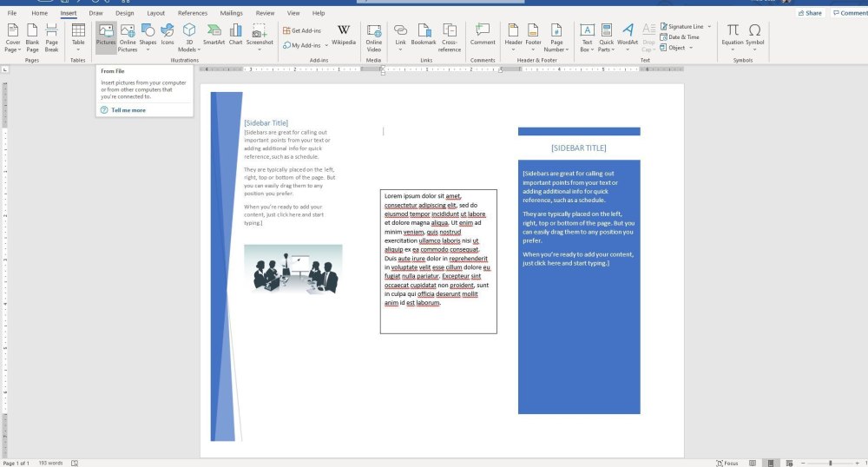This screenshot has height=467, width=868.
Task: Switch to the View tab
Action: [x=293, y=13]
